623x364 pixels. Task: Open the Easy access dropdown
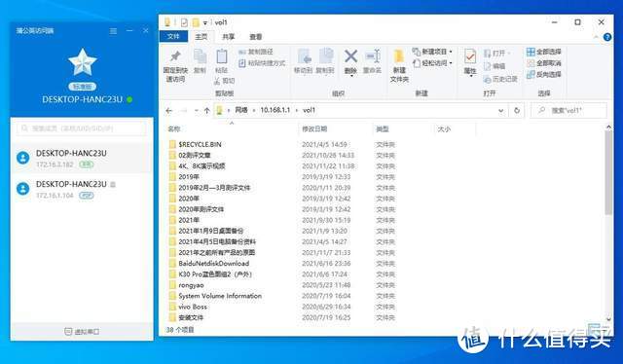(432, 63)
